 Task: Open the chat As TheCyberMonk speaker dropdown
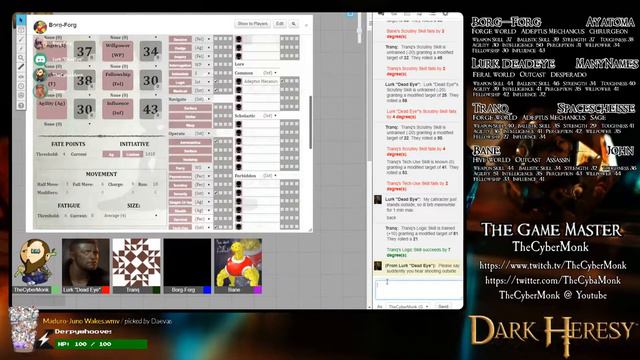pyautogui.click(x=408, y=306)
